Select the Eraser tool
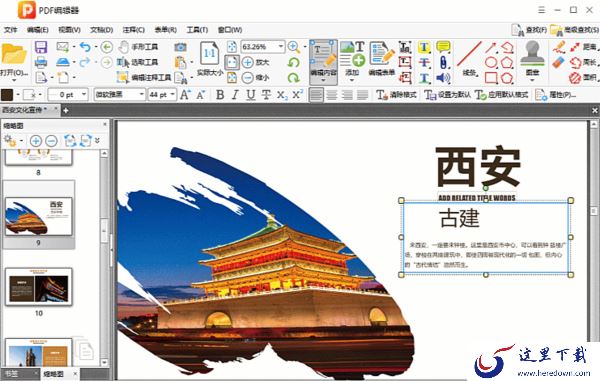Viewport: 600px width, 381px height. click(559, 62)
